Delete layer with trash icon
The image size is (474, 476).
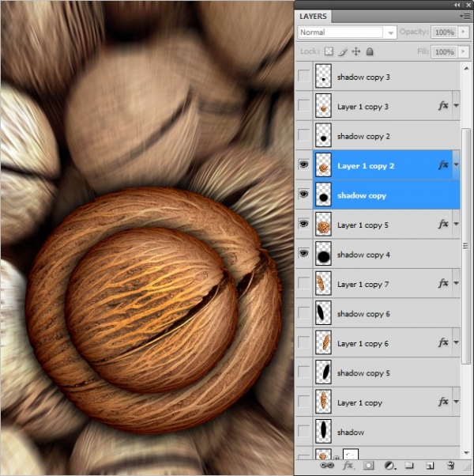click(450, 465)
